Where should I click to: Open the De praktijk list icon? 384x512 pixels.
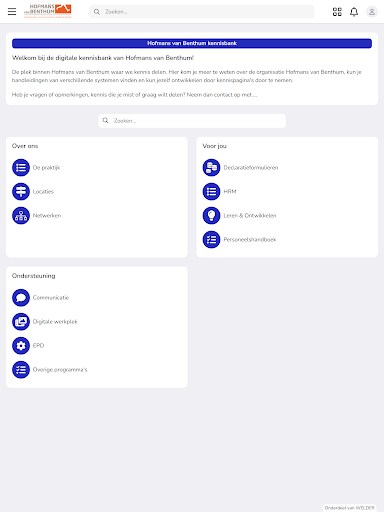21,167
